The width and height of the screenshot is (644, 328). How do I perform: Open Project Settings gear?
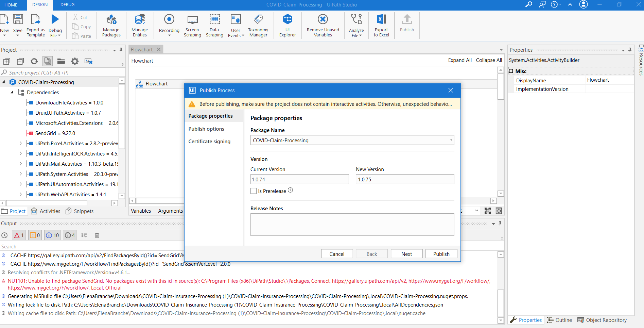(x=75, y=61)
